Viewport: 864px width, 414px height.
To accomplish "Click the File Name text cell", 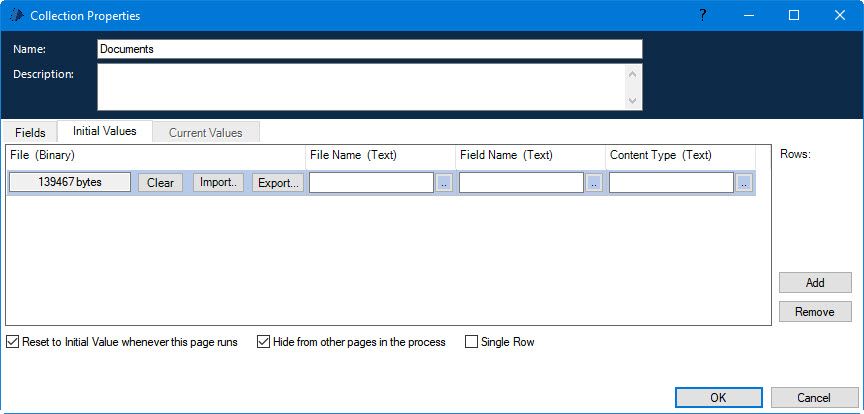I will [x=371, y=183].
